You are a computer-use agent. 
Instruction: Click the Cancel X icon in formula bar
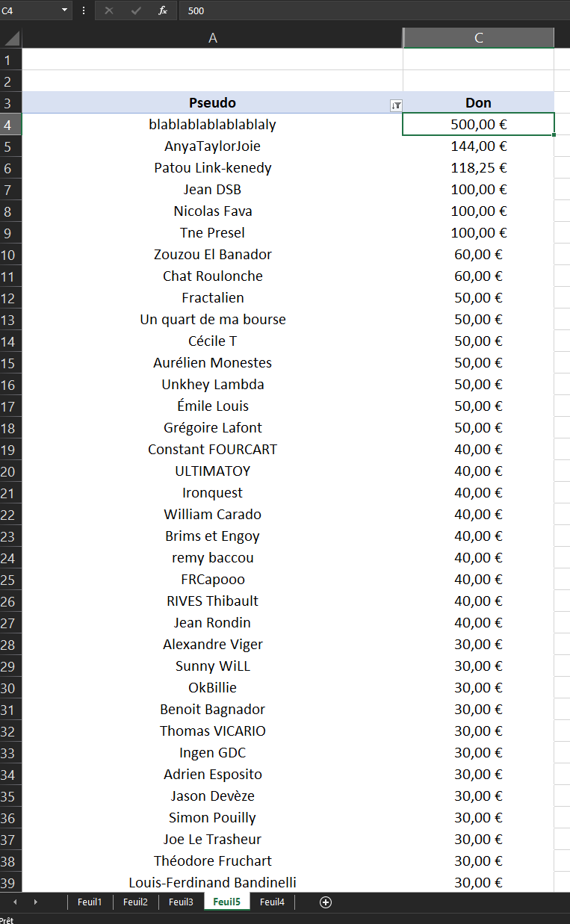coord(109,10)
